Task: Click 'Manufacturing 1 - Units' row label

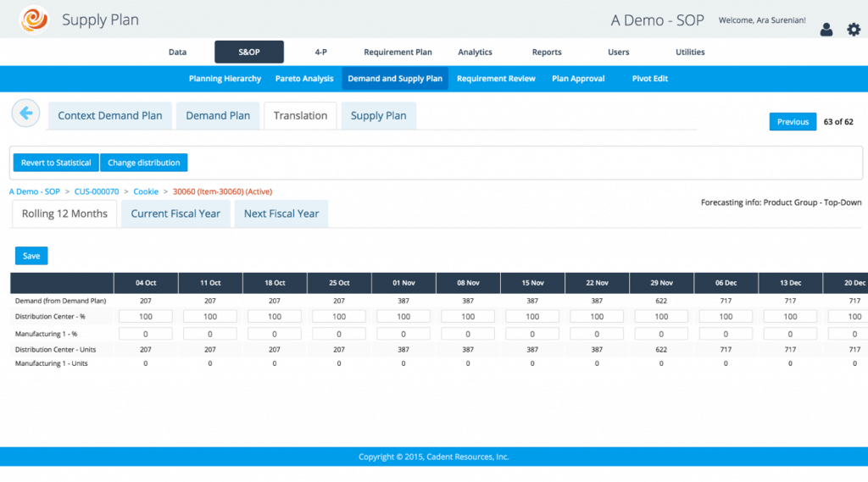Action: tap(51, 363)
